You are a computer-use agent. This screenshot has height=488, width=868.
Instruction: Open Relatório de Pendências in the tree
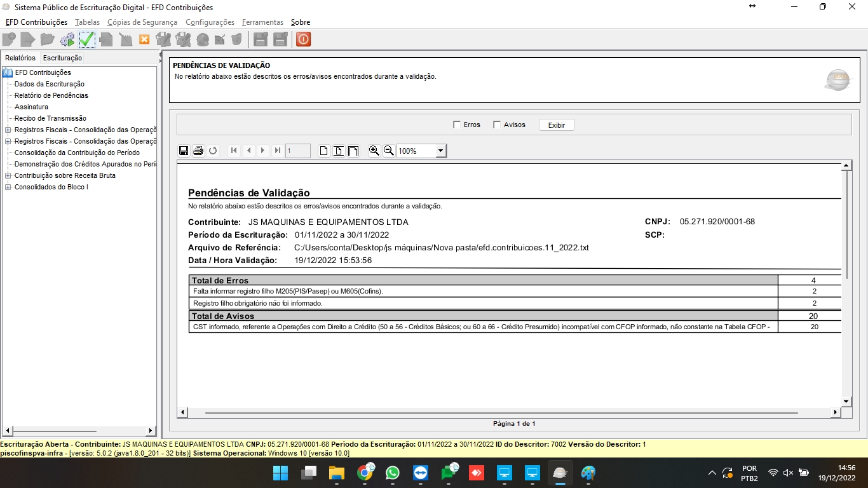[51, 95]
